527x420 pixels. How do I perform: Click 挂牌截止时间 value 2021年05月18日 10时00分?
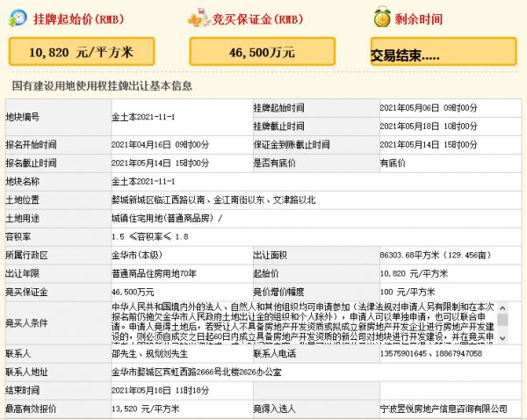pyautogui.click(x=429, y=127)
